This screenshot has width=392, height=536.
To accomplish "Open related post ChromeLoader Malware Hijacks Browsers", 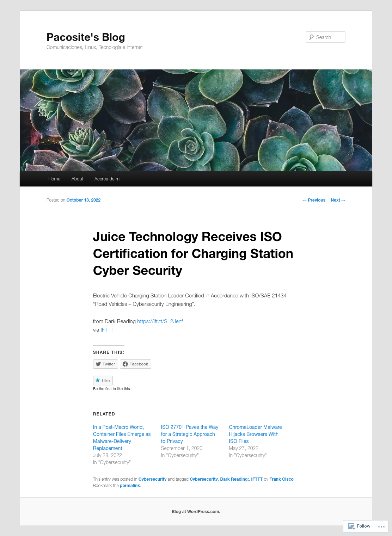I will 255,434.
